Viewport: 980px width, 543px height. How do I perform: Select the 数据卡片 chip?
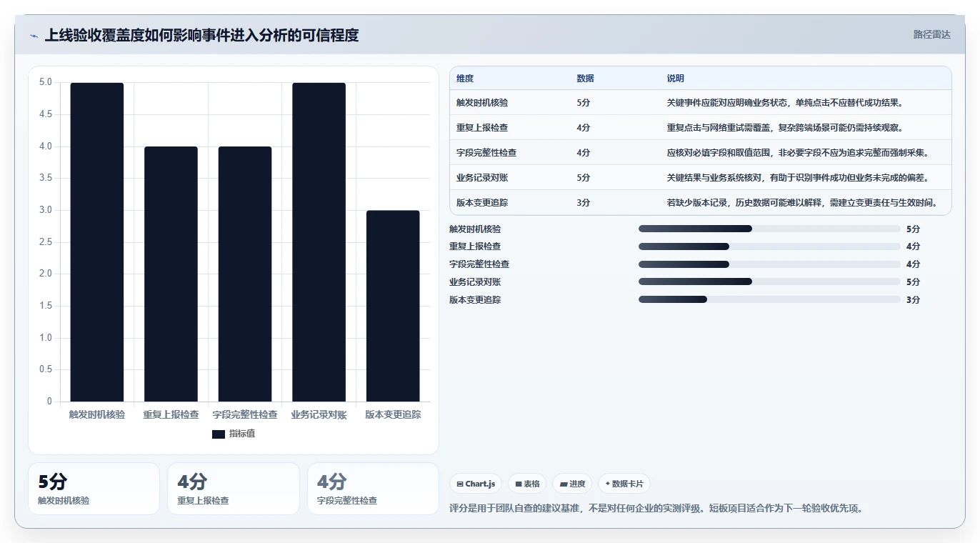pyautogui.click(x=624, y=484)
